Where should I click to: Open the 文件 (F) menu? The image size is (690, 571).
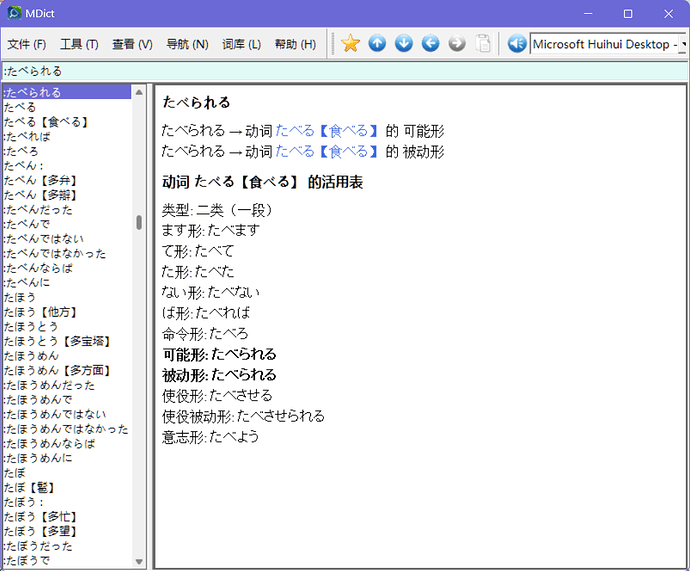27,44
